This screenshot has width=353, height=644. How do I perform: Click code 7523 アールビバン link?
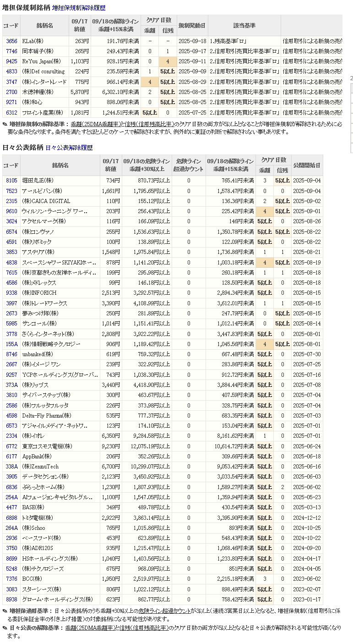11,191
